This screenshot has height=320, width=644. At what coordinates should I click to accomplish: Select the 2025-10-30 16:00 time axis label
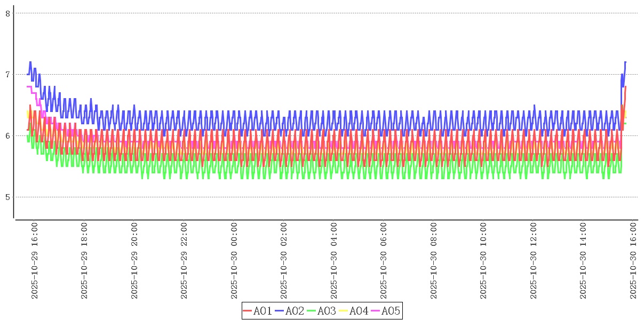coord(633,261)
